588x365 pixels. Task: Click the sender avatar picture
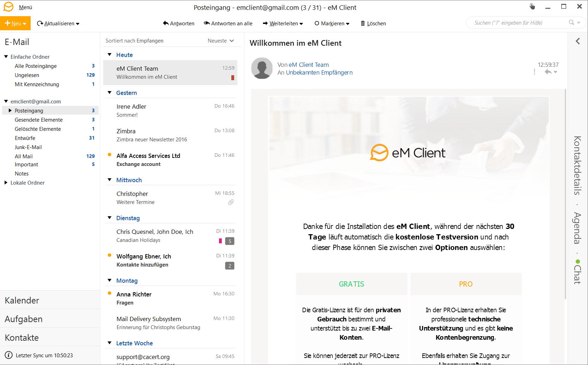(262, 68)
